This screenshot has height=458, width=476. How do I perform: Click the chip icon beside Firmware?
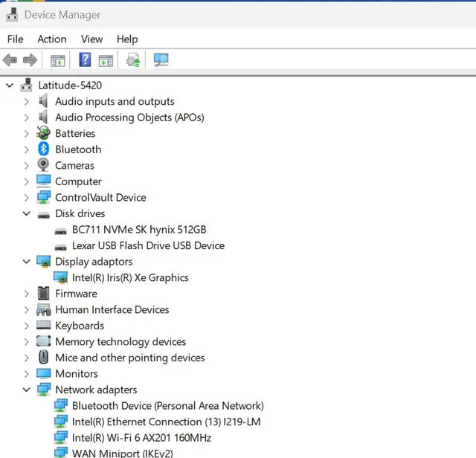coord(43,293)
